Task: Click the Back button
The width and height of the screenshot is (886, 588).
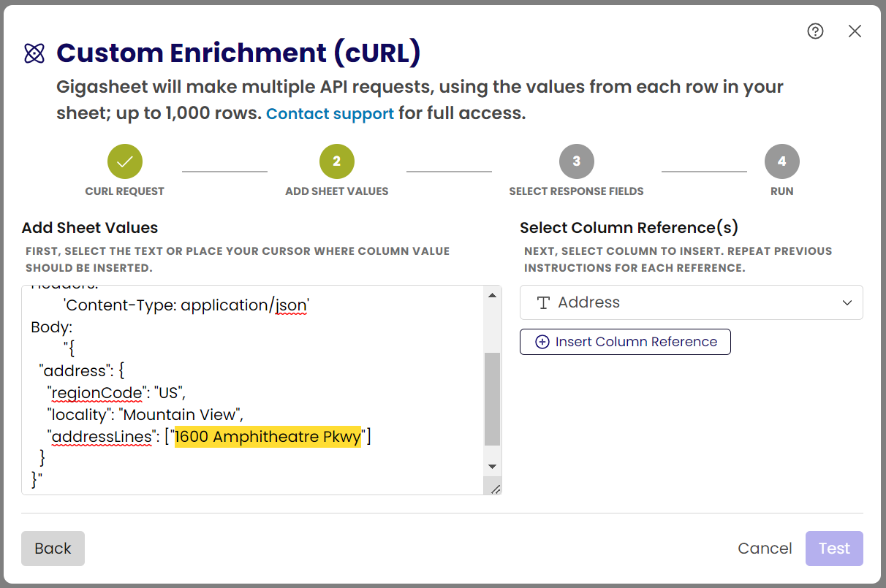Action: point(53,549)
